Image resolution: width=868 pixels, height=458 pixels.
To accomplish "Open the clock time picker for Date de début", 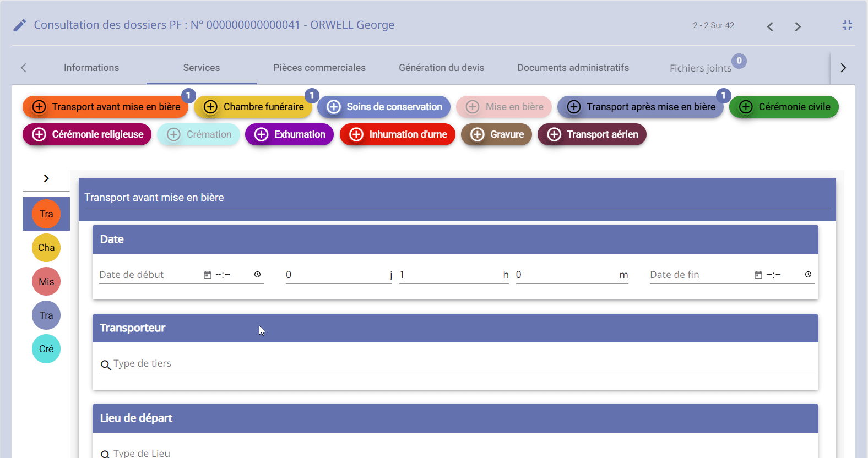I will click(257, 275).
